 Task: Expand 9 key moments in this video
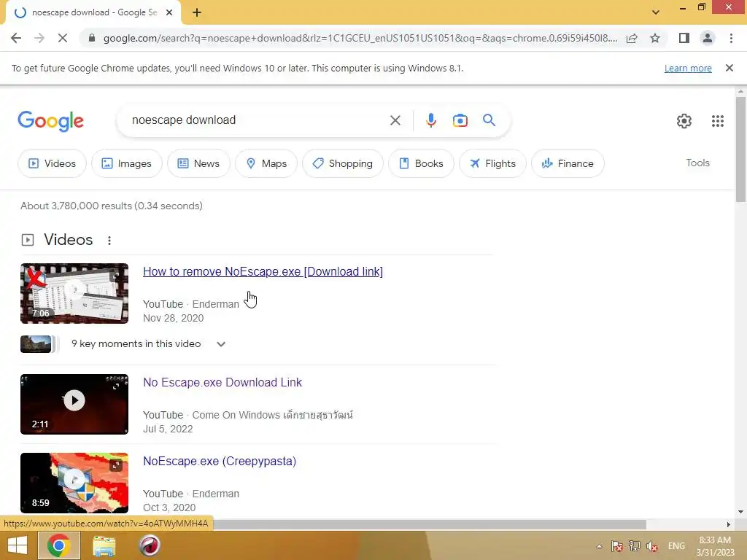(148, 344)
